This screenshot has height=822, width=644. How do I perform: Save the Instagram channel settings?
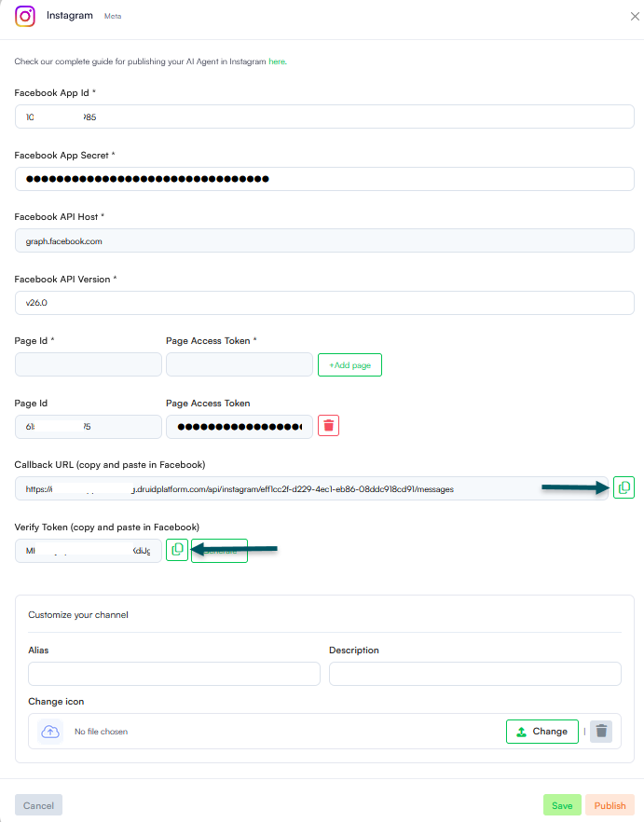click(562, 805)
